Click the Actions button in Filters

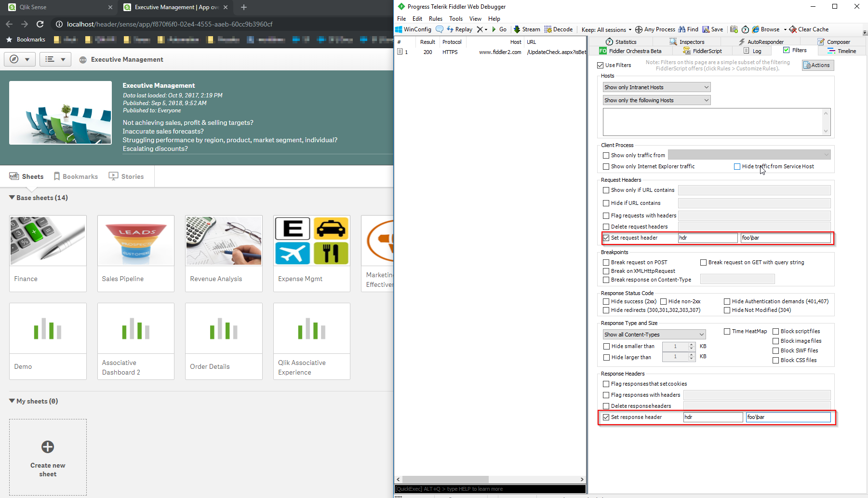818,65
